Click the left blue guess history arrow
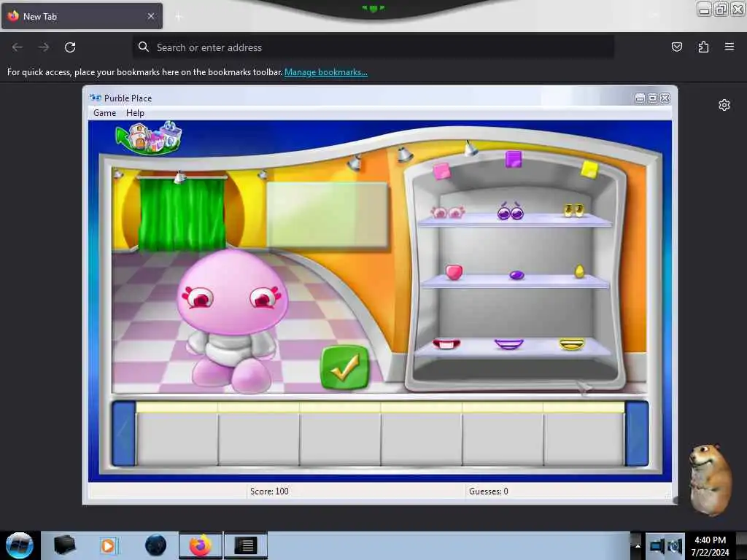This screenshot has height=560, width=747. coord(124,434)
